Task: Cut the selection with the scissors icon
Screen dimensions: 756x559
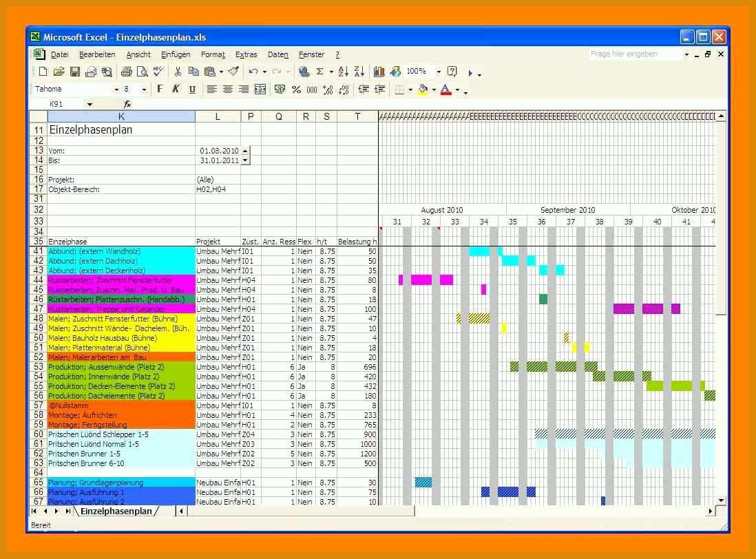Action: tap(178, 72)
